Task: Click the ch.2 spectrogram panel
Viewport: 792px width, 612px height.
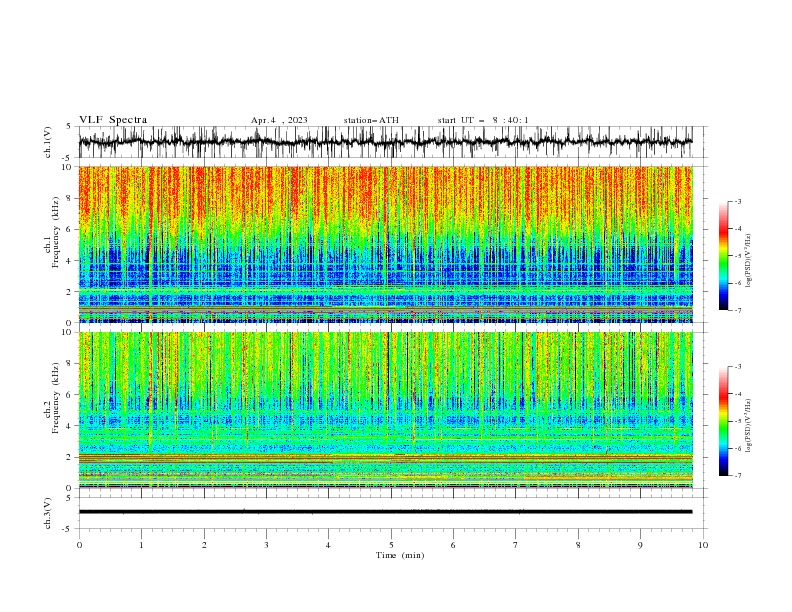Action: click(386, 410)
